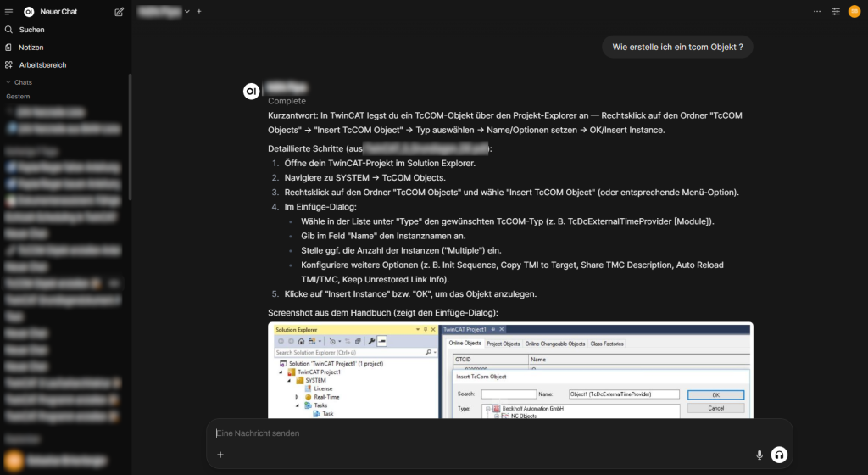Click the "Im Einfüge-Dialog:" step
This screenshot has height=475, width=868.
(x=320, y=206)
